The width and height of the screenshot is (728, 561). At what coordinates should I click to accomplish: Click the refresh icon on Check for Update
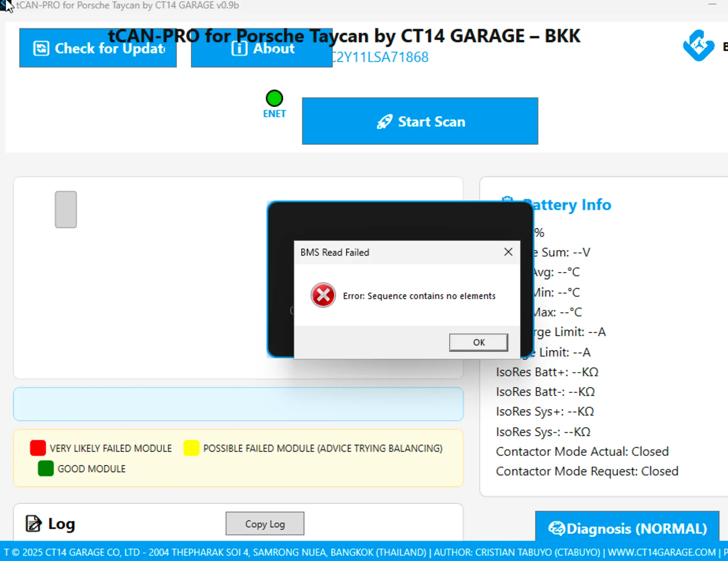[x=41, y=48]
